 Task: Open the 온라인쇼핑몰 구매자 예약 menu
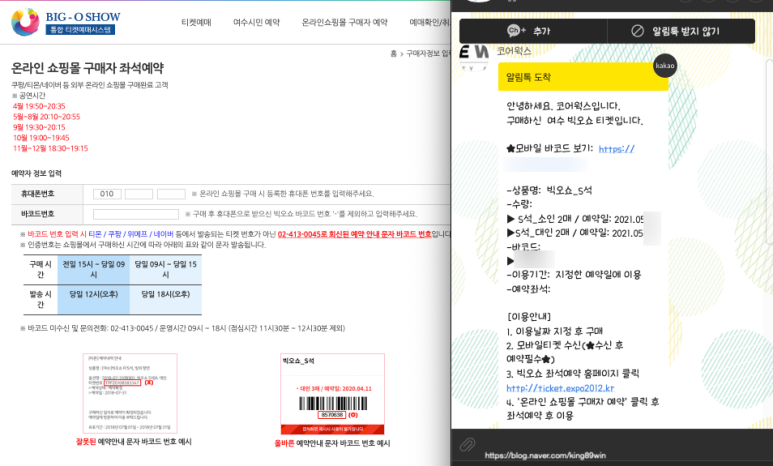345,22
